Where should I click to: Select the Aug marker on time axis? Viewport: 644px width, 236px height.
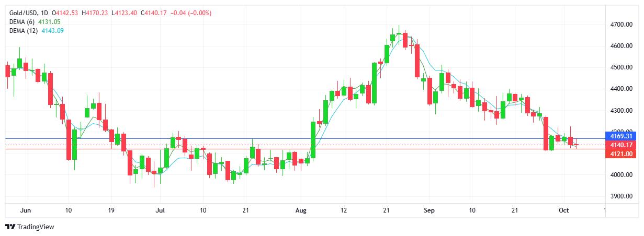click(x=301, y=210)
